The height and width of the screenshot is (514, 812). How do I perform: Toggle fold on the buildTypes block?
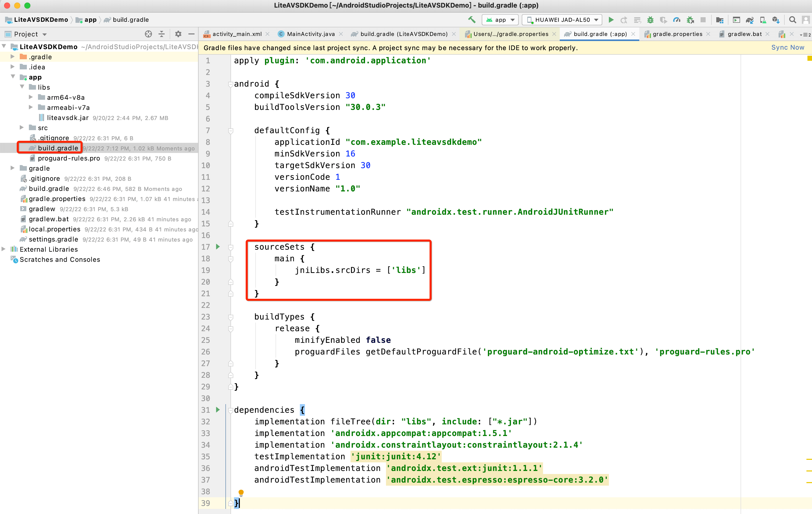point(231,317)
